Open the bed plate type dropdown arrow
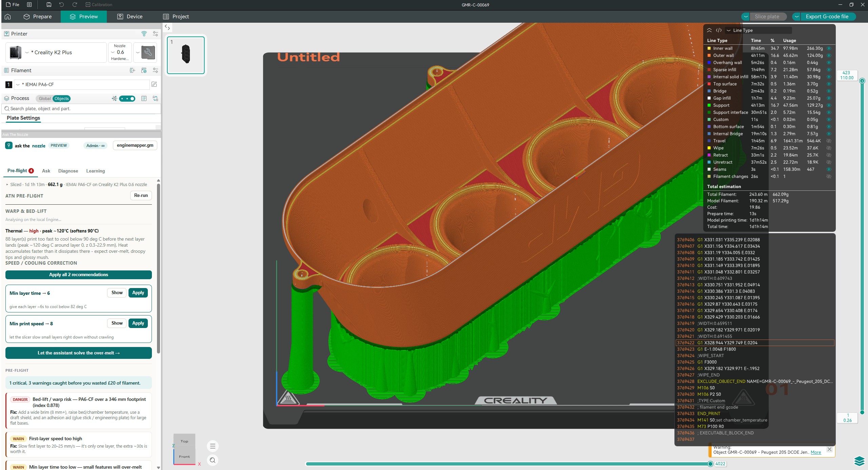This screenshot has height=470, width=868. tap(138, 53)
